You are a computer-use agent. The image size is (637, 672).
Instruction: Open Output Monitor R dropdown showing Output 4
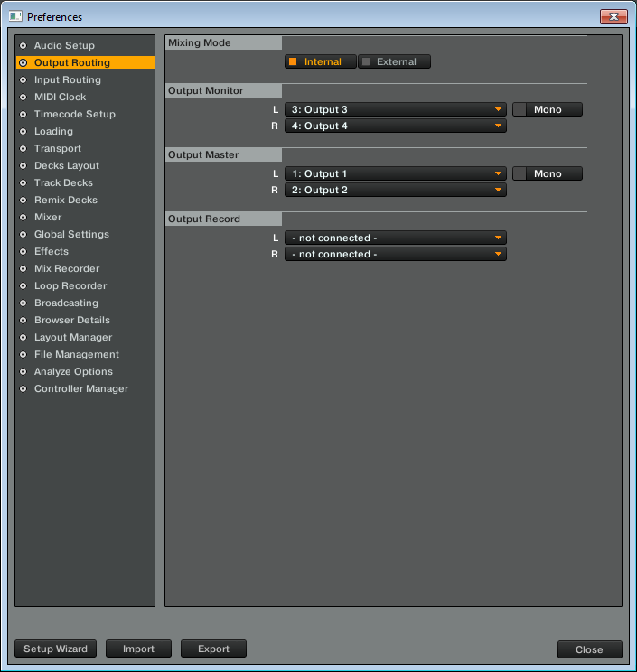396,126
